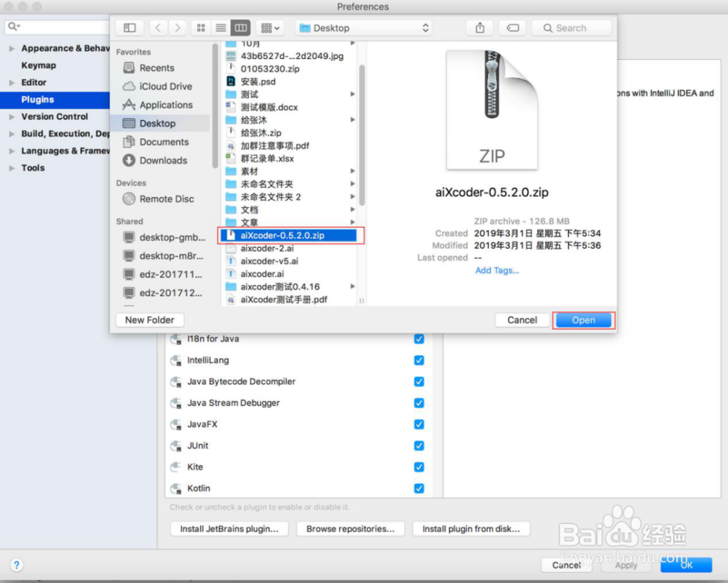Screen dimensions: 728x583
Task: Click the Share icon in file dialog
Action: click(480, 28)
